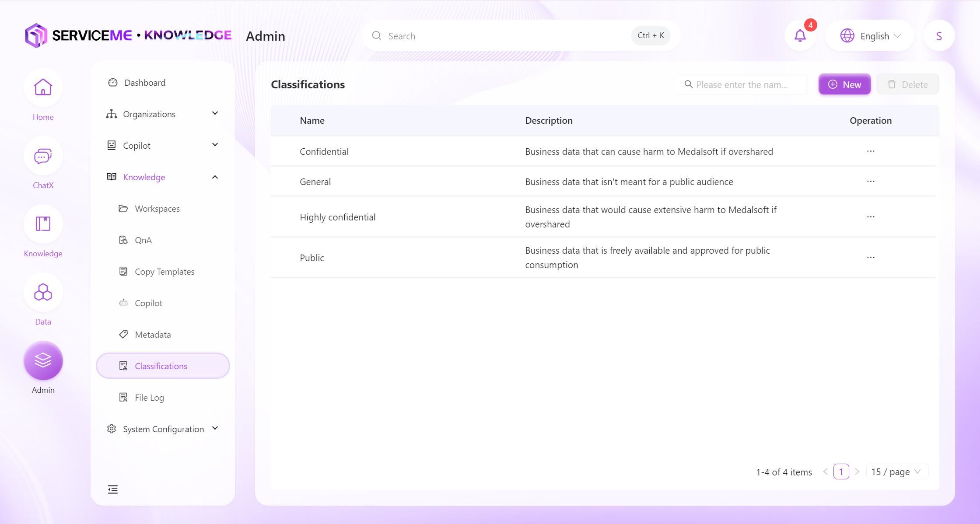Viewport: 980px width, 524px height.
Task: Go to Home in the left rail
Action: click(43, 87)
